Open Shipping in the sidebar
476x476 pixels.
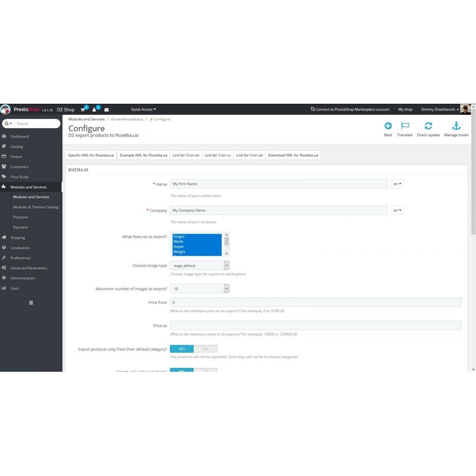[18, 238]
